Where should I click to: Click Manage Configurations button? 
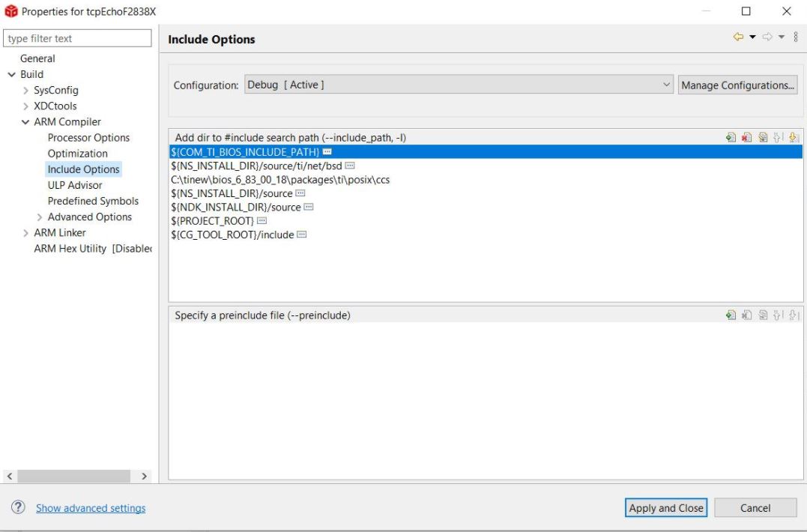click(737, 85)
